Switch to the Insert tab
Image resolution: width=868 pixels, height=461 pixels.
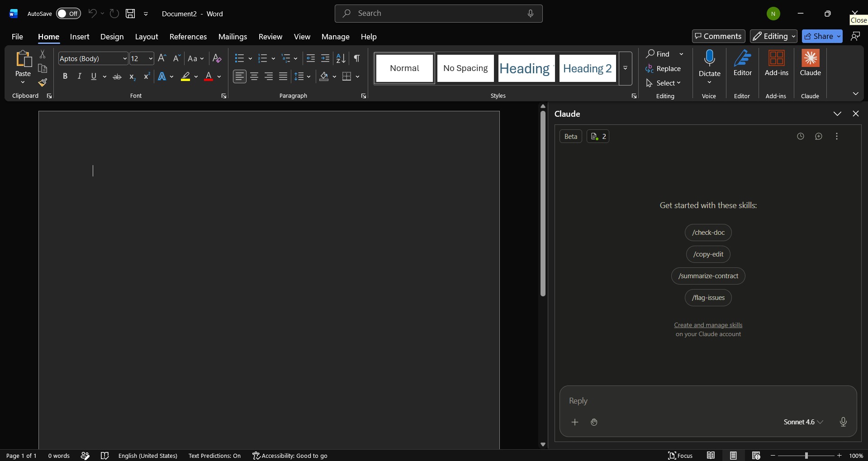80,37
